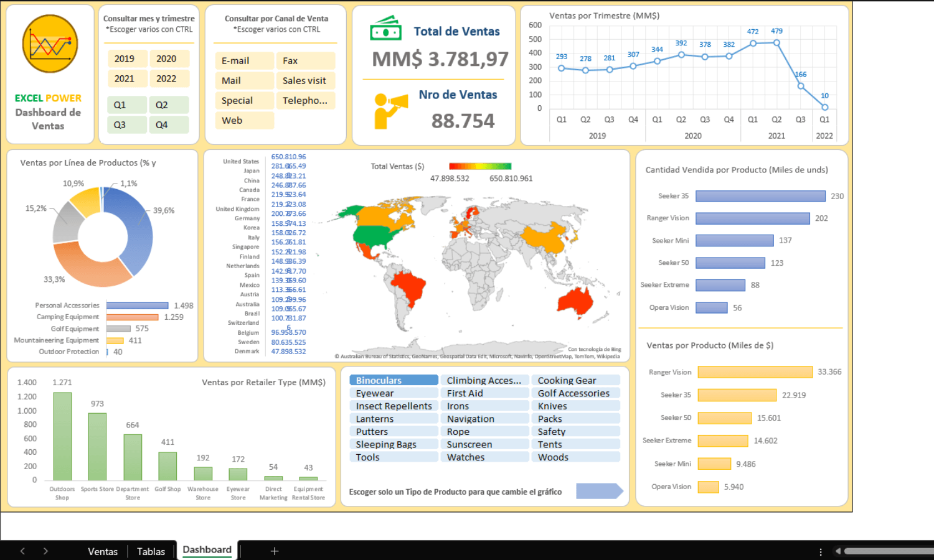Select quarter Q2 in the slicer

click(x=169, y=105)
